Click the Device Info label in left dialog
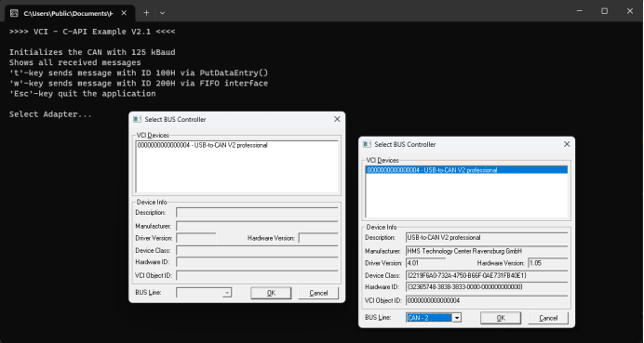 click(x=152, y=202)
